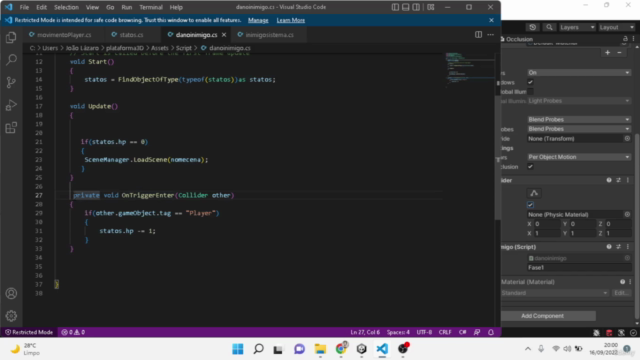Open Script component three-dot menu
The height and width of the screenshot is (360, 640).
[628, 247]
